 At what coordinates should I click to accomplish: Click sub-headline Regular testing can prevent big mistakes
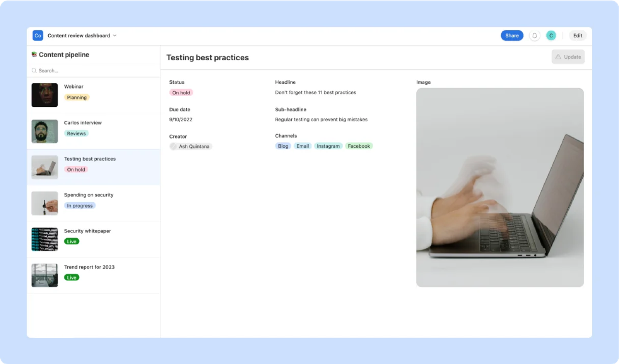click(321, 120)
